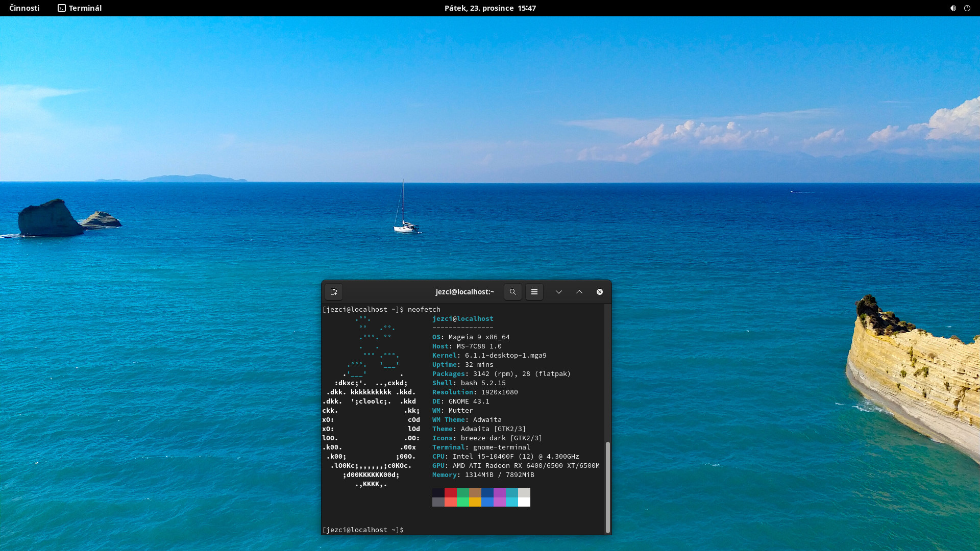Click the terminal title jezci@localhost:~
This screenshot has width=980, height=551.
click(465, 292)
